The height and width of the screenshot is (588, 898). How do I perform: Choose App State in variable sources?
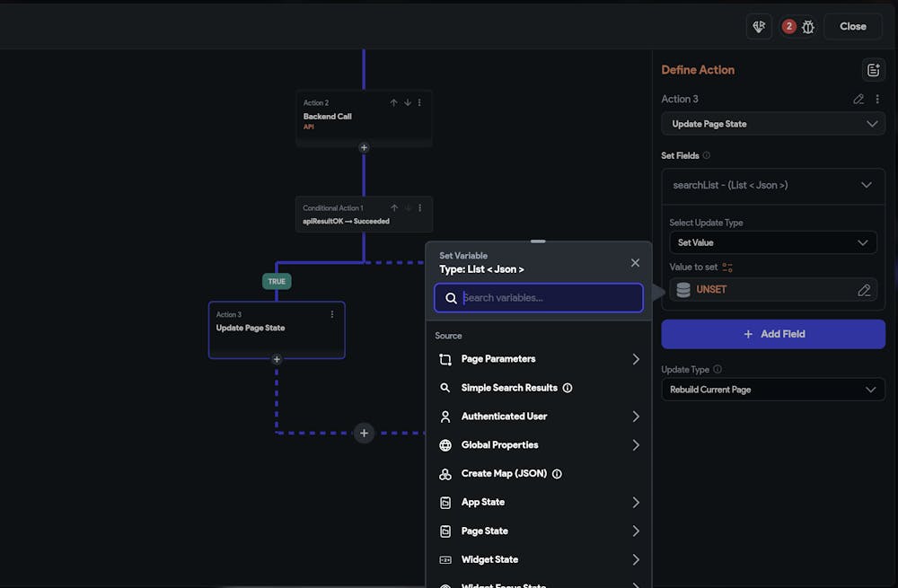click(483, 502)
